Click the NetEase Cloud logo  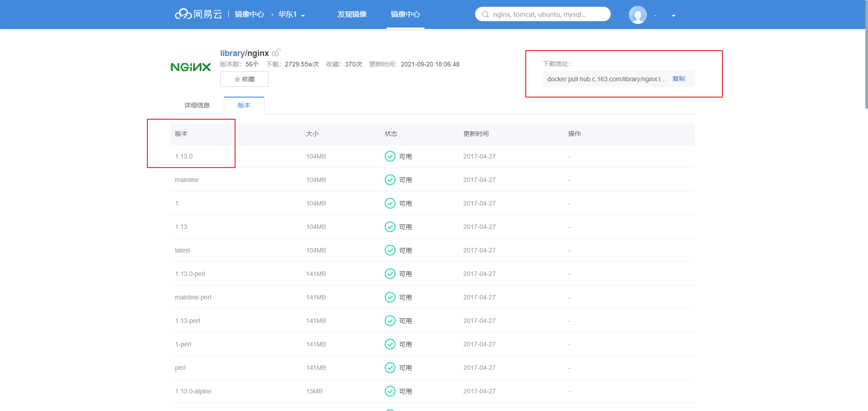pos(198,14)
